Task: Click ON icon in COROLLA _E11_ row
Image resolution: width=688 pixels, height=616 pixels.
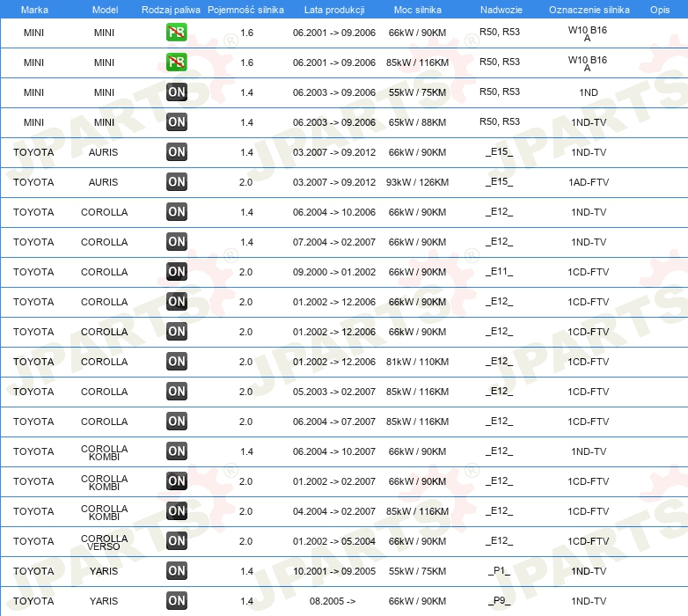Action: pyautogui.click(x=177, y=272)
